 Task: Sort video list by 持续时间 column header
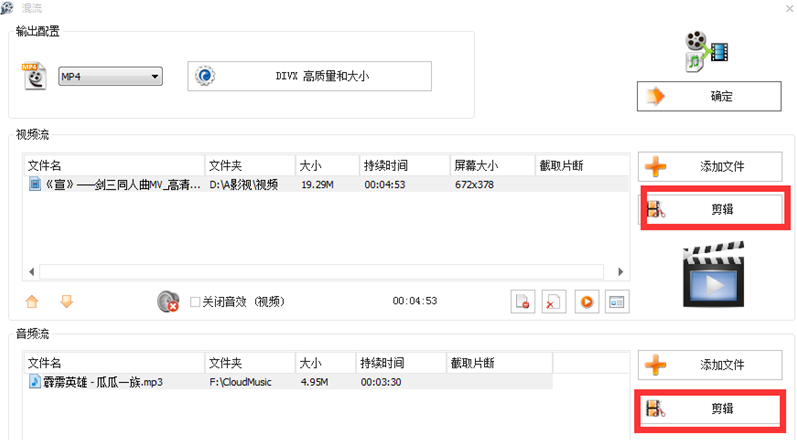403,165
